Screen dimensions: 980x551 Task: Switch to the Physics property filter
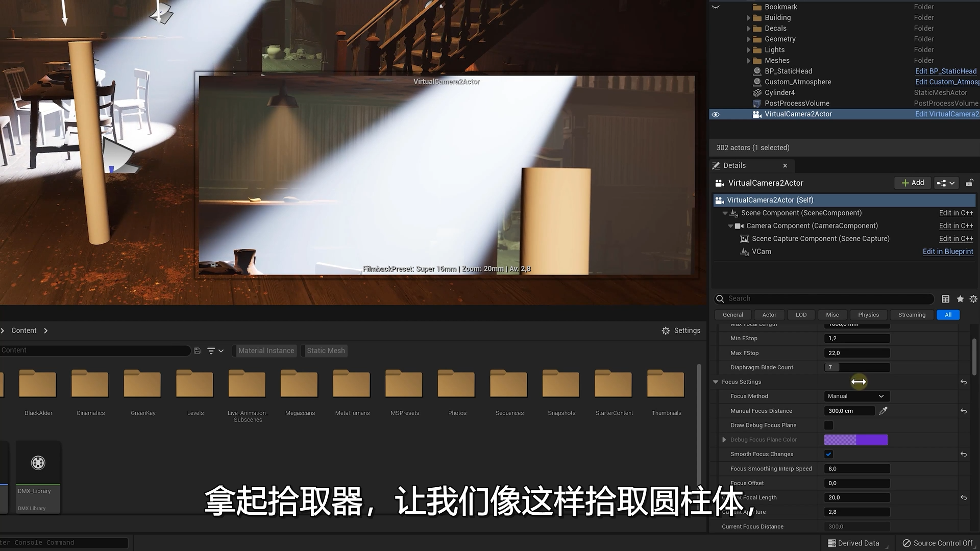pos(868,315)
